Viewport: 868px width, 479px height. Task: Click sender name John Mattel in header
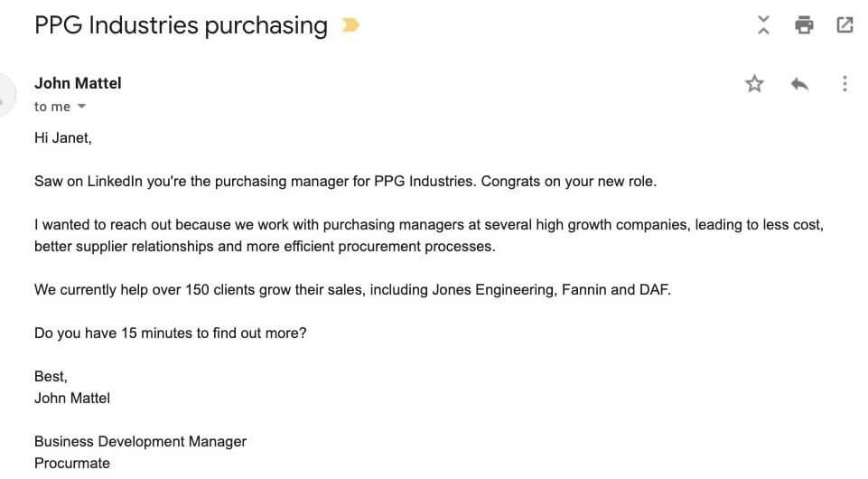pyautogui.click(x=78, y=83)
